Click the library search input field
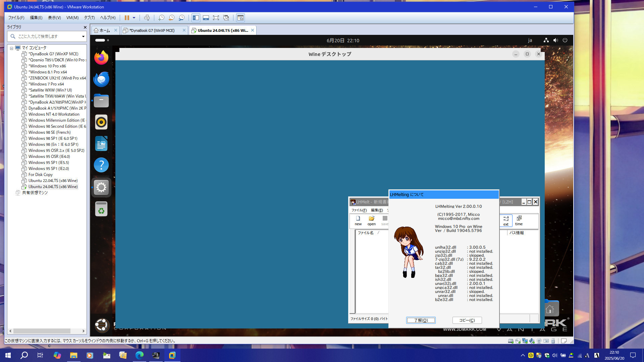This screenshot has width=644, height=362. tap(47, 36)
